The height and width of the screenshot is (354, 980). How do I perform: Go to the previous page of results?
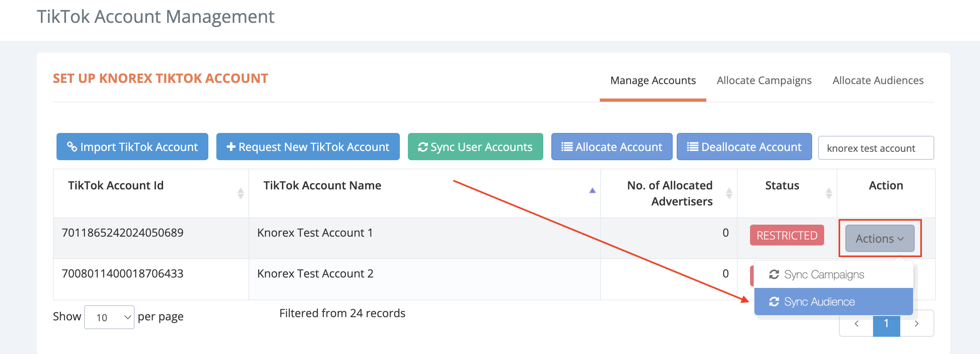point(856,323)
